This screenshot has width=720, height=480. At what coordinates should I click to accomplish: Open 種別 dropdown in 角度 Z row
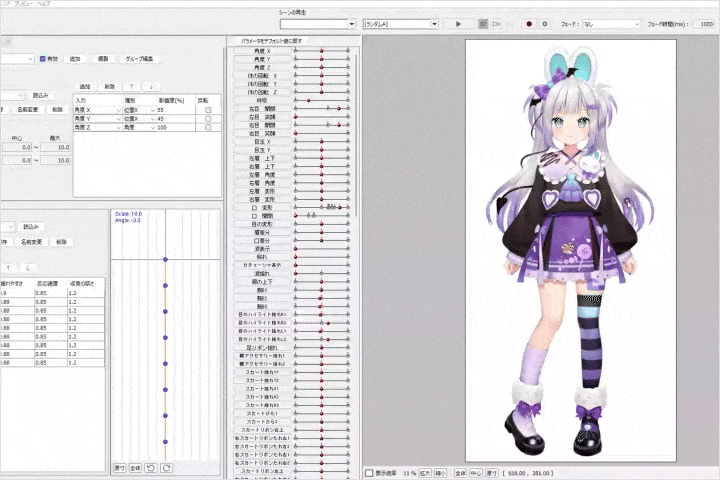(x=139, y=128)
